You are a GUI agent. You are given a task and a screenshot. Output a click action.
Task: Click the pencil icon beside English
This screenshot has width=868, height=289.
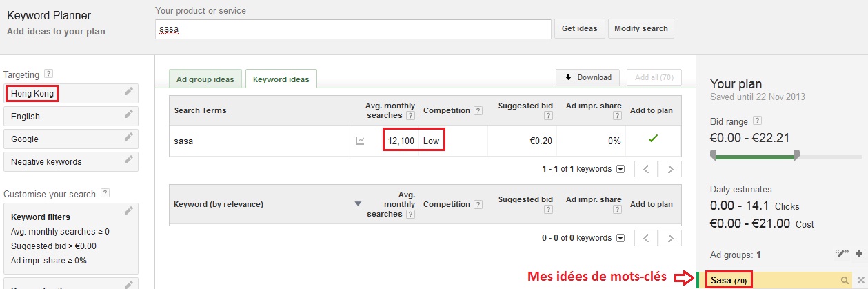128,115
